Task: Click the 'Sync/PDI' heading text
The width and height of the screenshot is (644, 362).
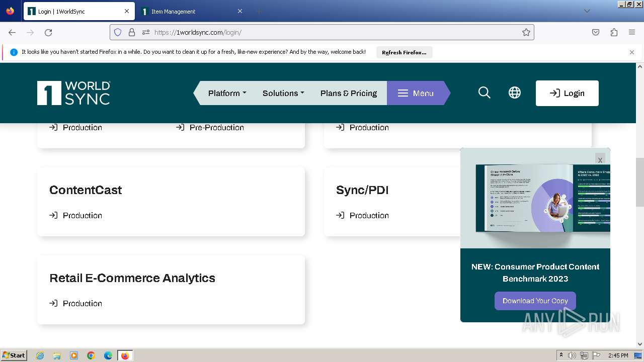Action: [x=362, y=190]
